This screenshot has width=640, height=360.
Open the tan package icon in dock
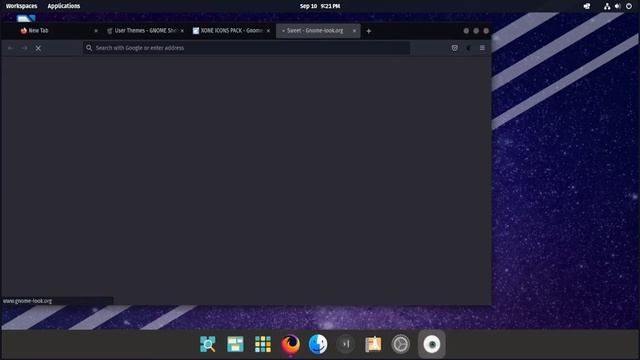(373, 344)
